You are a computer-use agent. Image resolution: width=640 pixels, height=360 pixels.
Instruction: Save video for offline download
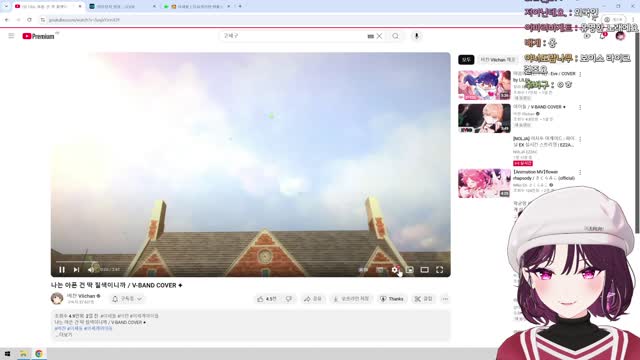tap(351, 299)
